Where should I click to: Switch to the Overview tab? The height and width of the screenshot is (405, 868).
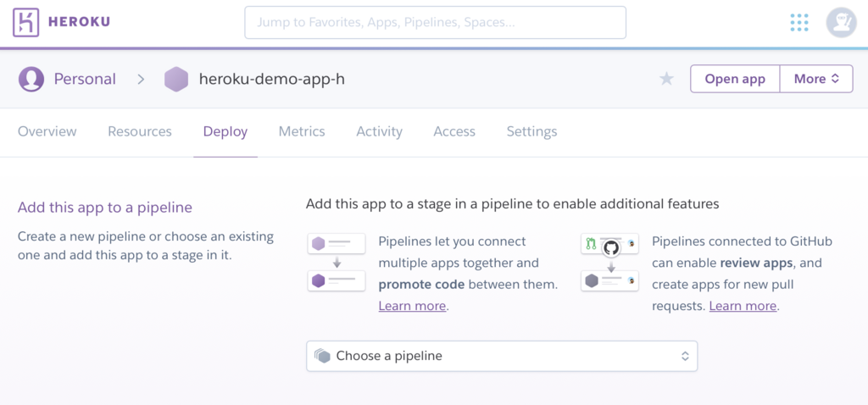coord(47,131)
